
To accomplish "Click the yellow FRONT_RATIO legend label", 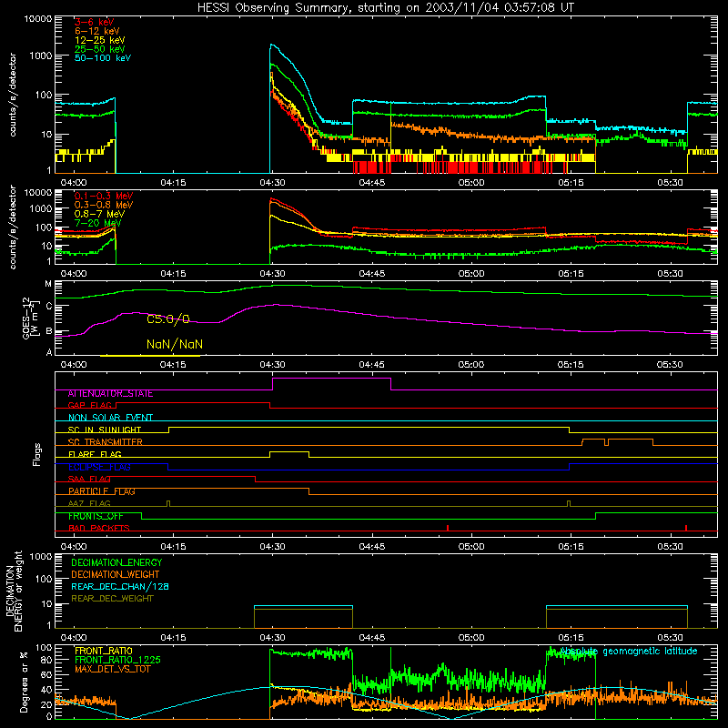I will coord(104,651).
